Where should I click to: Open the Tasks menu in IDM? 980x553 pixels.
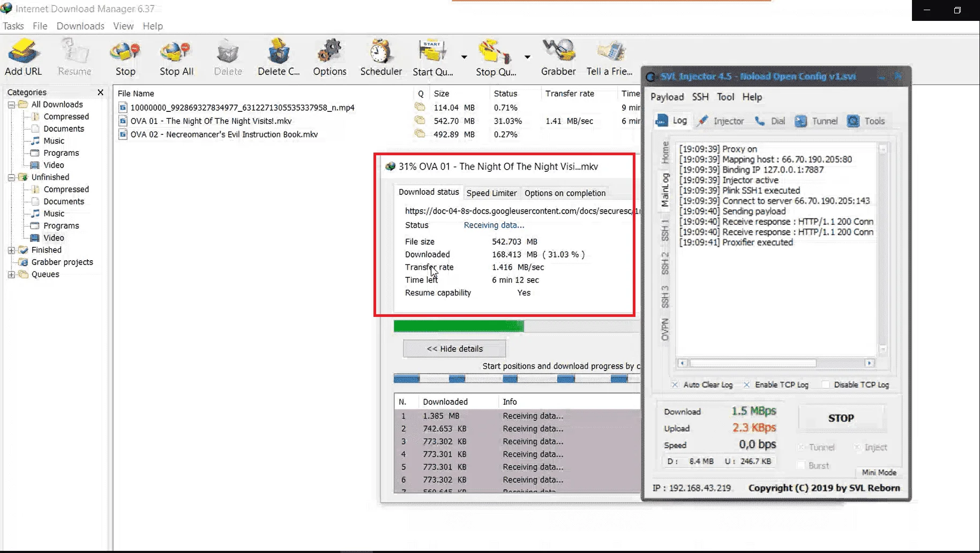pos(13,26)
